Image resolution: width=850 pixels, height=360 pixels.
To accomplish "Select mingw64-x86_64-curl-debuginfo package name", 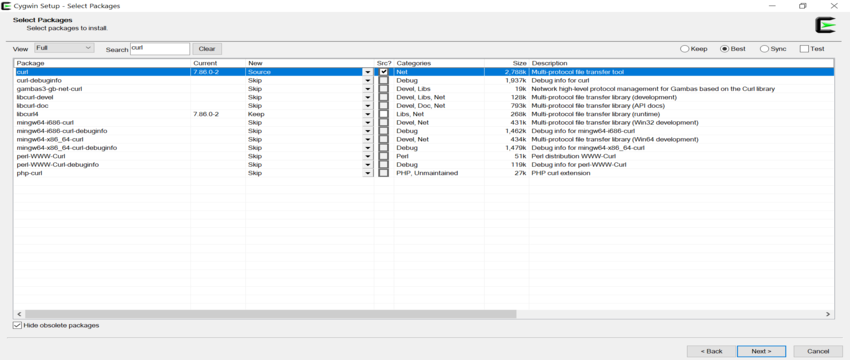I will (x=66, y=147).
